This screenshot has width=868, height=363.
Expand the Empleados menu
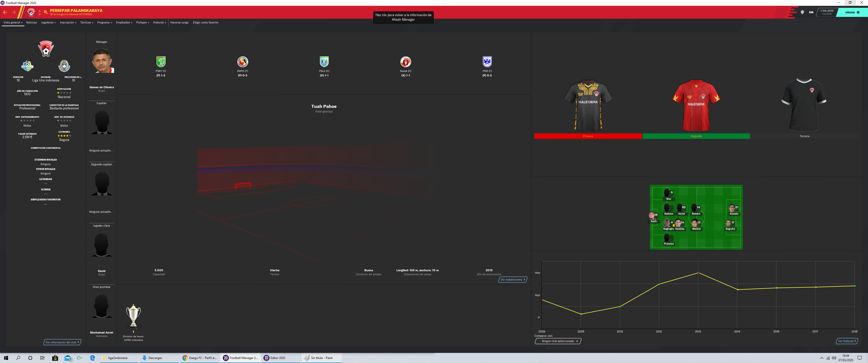coord(124,22)
